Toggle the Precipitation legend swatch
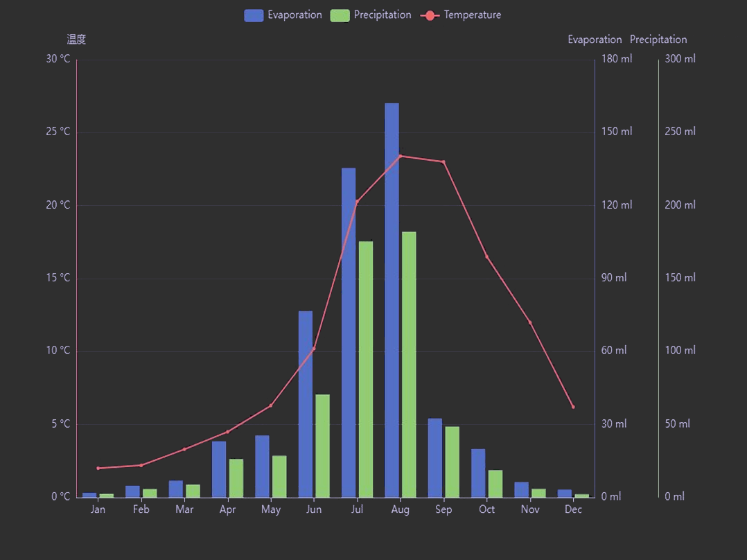 point(340,15)
